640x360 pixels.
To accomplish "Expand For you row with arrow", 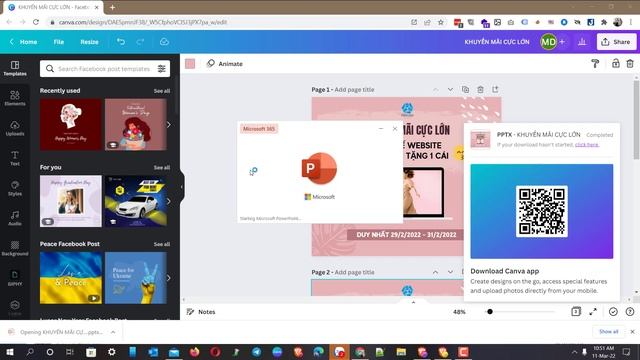I will [x=169, y=201].
